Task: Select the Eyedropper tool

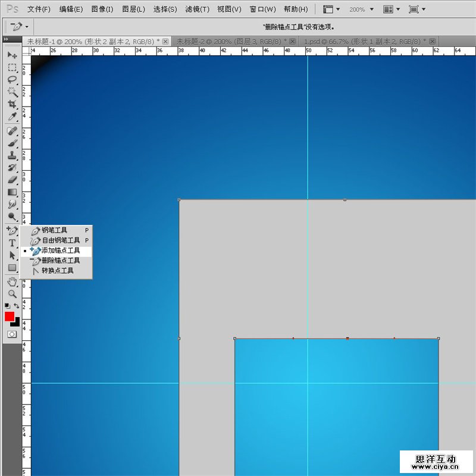Action: tap(12, 117)
